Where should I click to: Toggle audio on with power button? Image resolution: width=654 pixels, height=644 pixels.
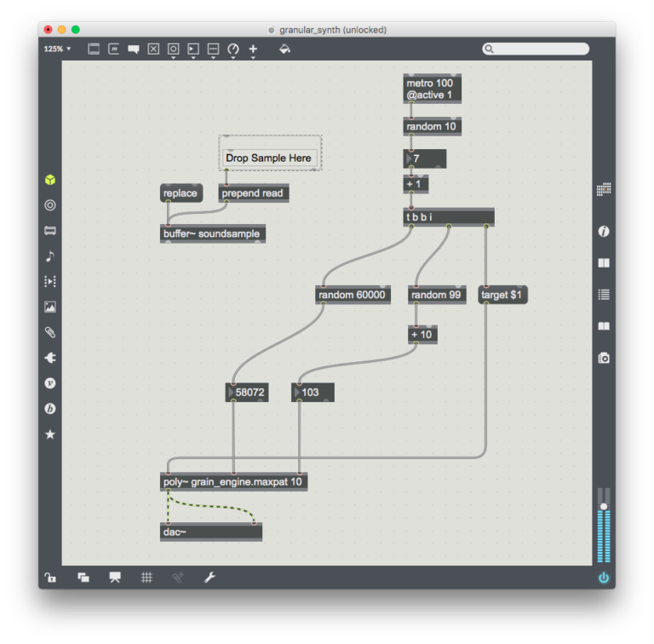pos(604,578)
